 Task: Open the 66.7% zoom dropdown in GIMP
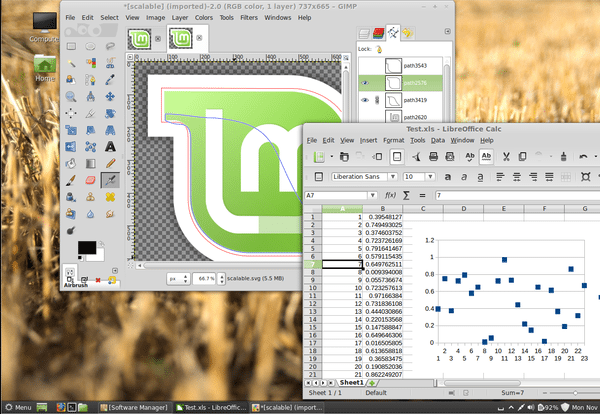click(x=222, y=279)
